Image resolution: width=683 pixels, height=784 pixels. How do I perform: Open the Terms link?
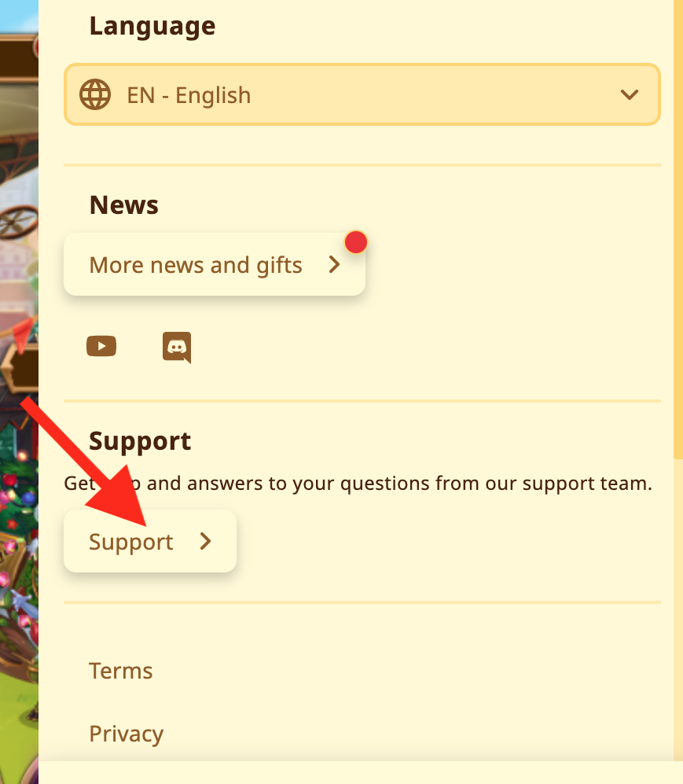point(121,671)
